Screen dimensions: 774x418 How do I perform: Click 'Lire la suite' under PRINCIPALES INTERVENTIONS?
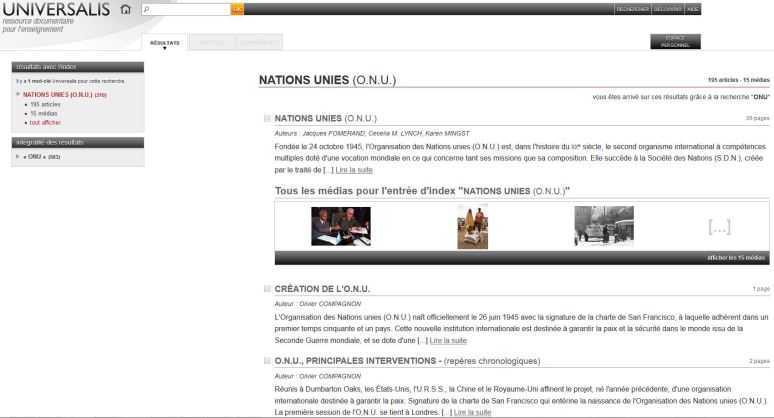click(472, 412)
